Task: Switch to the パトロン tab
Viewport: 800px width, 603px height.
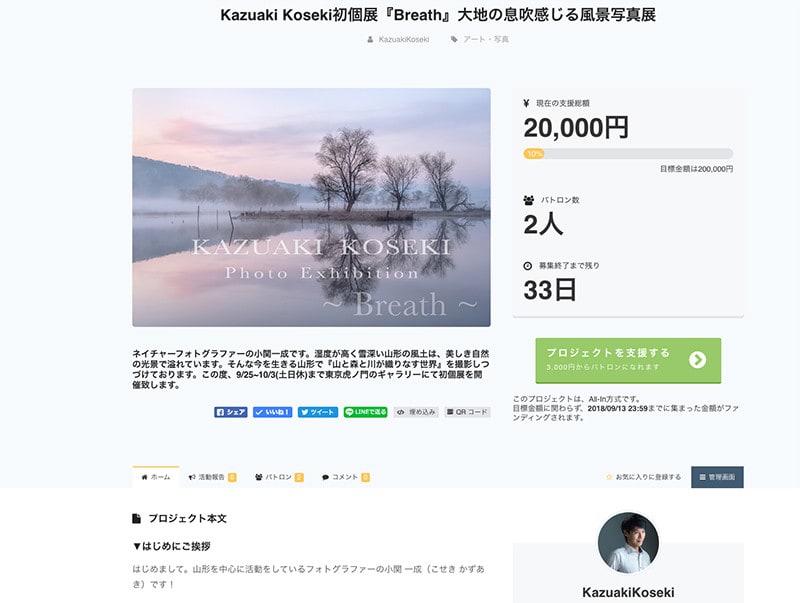Action: [279, 477]
